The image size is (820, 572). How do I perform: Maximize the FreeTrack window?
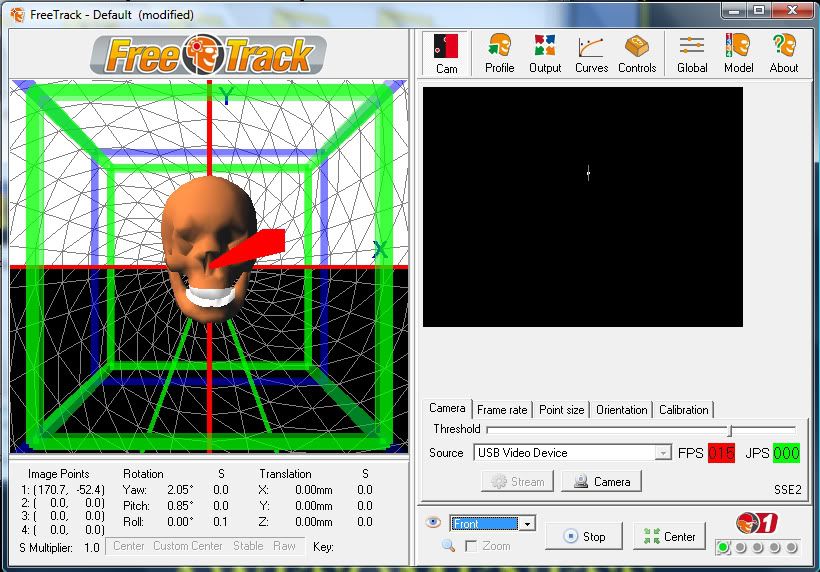coord(759,10)
